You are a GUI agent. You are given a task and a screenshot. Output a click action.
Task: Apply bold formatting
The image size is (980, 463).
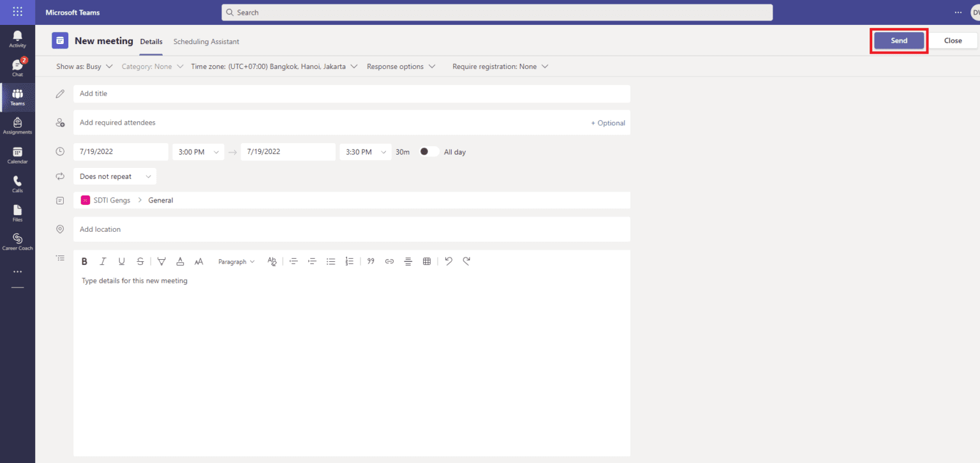(84, 261)
